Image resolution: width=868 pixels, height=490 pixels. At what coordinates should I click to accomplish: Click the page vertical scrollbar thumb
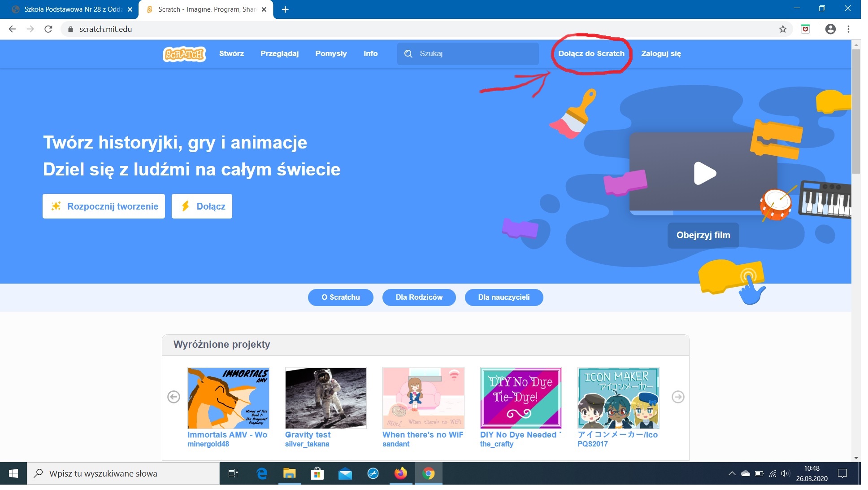click(856, 111)
